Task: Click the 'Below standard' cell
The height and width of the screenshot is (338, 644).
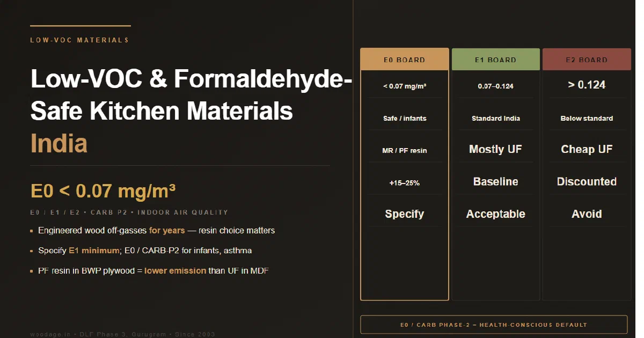Action: 587,118
